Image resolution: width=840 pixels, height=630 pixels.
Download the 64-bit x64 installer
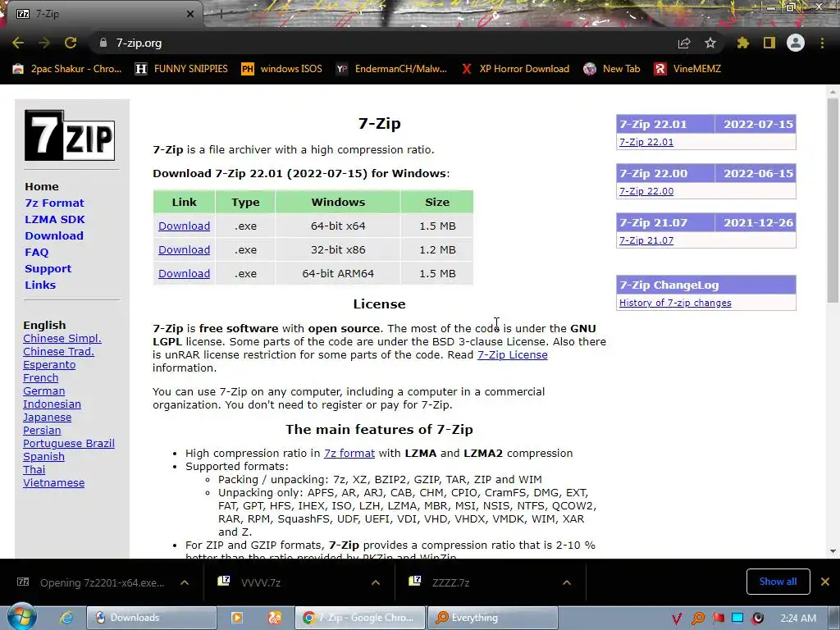185,226
